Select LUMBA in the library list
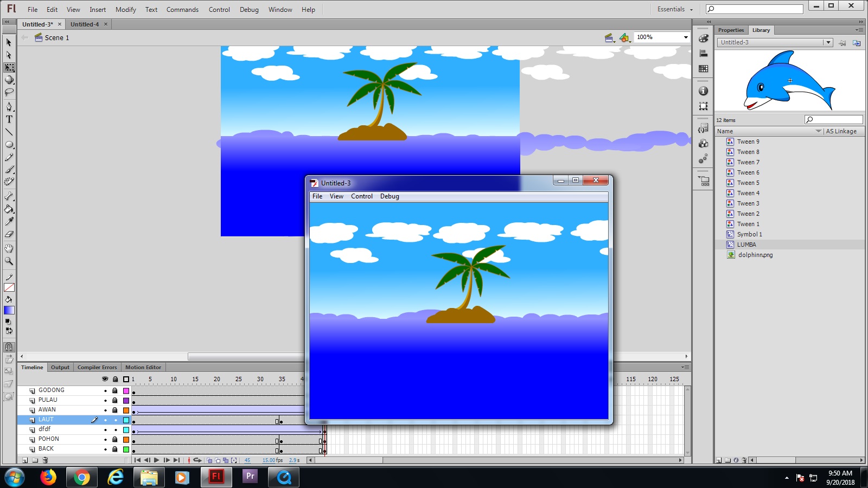 [x=746, y=245]
